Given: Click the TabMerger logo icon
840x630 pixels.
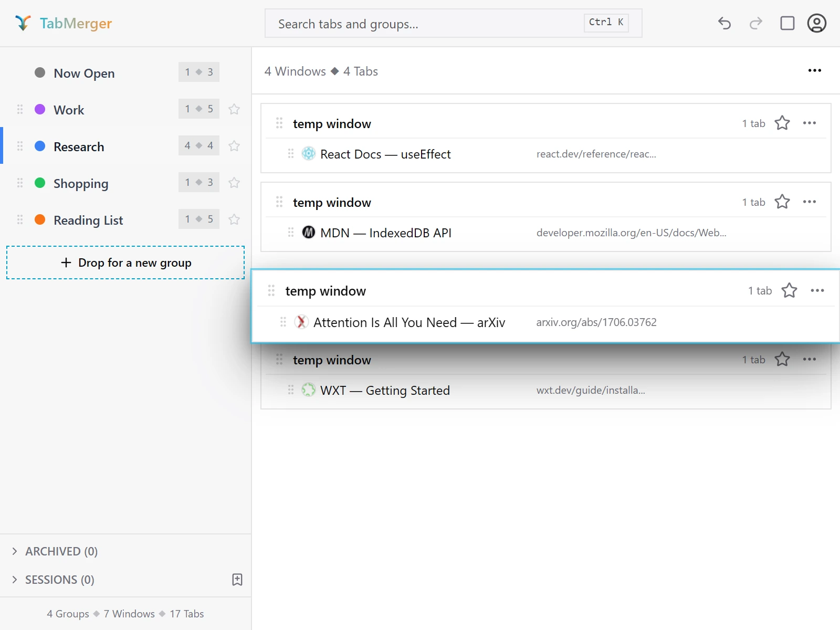Looking at the screenshot, I should (x=23, y=23).
